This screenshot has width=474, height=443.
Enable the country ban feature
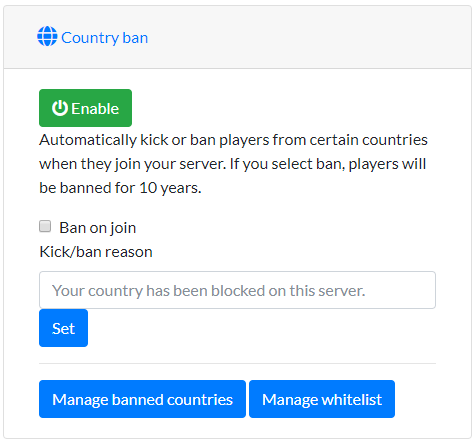coord(85,108)
